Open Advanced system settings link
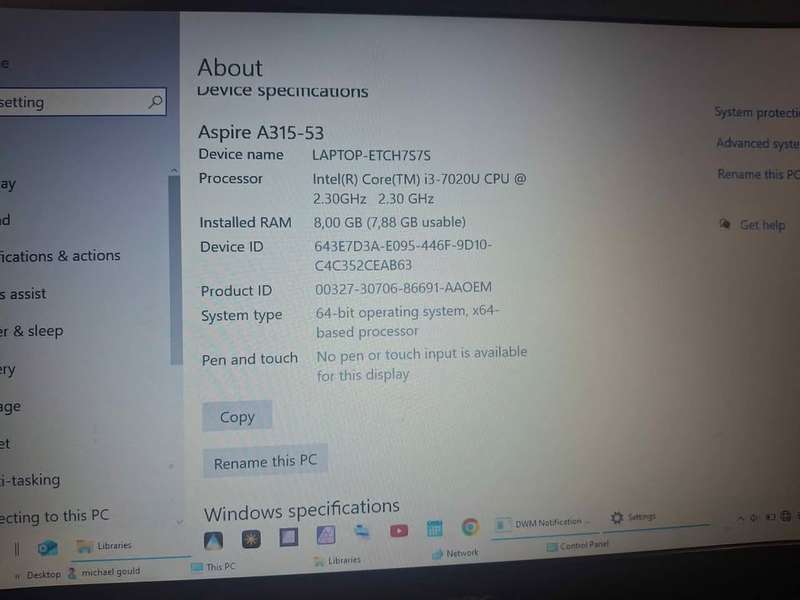The image size is (800, 600). tap(758, 143)
